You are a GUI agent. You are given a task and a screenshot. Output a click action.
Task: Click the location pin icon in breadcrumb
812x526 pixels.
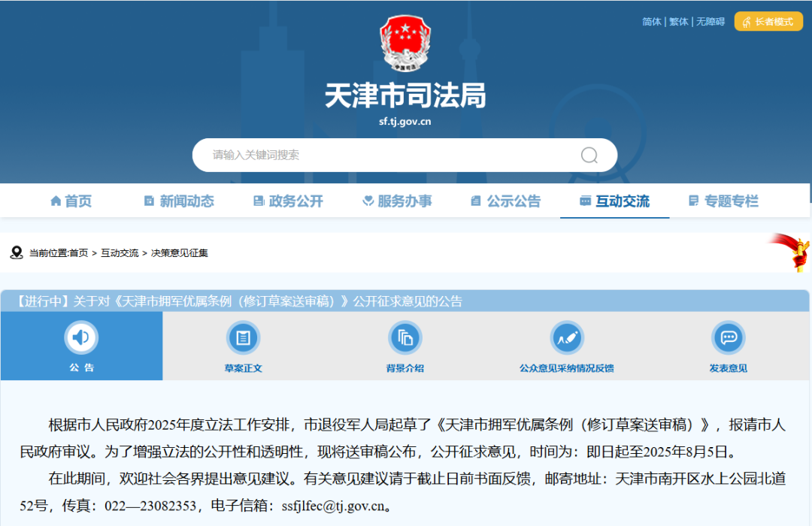pos(17,253)
